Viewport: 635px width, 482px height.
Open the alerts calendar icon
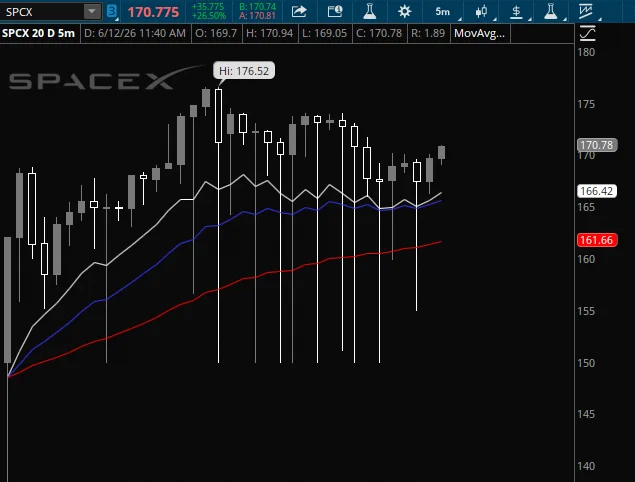[x=335, y=11]
